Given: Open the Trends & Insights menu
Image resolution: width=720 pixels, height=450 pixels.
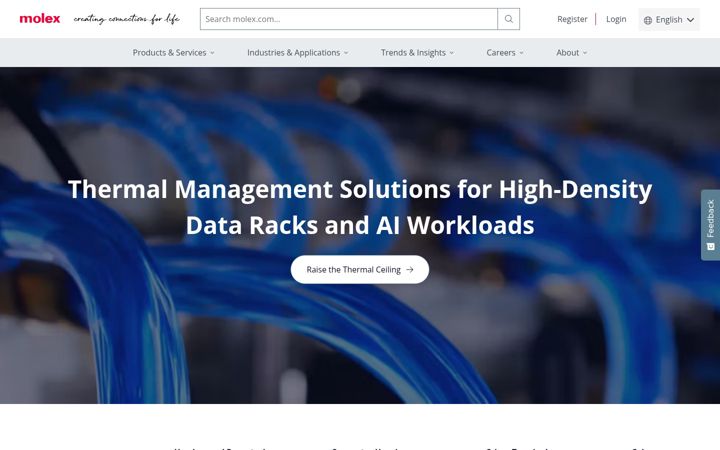Looking at the screenshot, I should pos(417,53).
